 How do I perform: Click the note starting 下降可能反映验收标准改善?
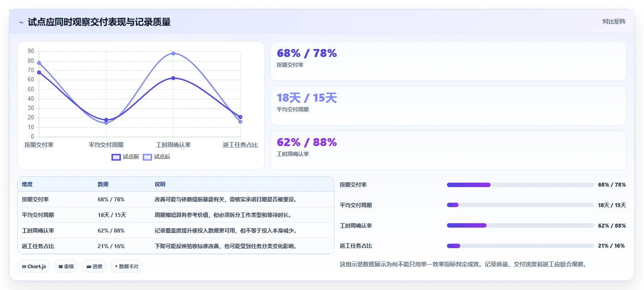[x=226, y=246]
